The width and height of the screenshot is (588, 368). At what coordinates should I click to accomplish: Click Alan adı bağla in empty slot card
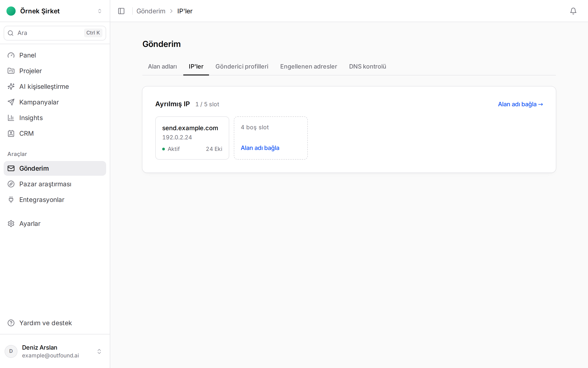click(260, 148)
